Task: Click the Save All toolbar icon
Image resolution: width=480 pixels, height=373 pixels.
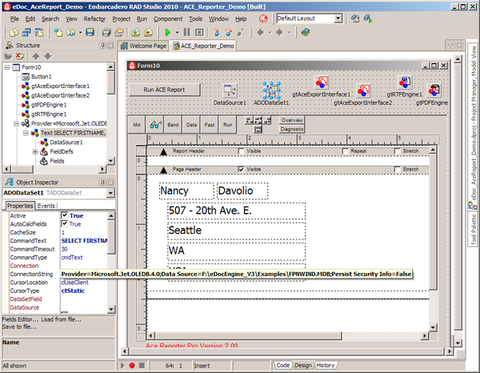Action: coord(106,32)
